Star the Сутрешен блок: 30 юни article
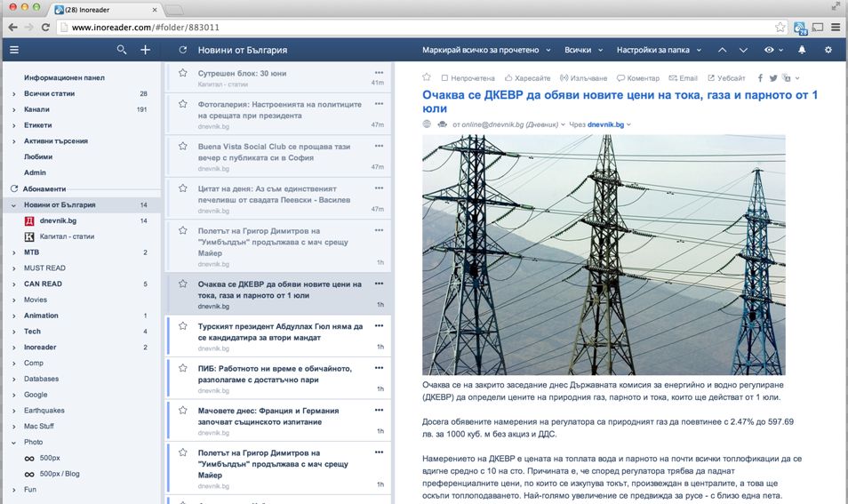 [x=183, y=73]
